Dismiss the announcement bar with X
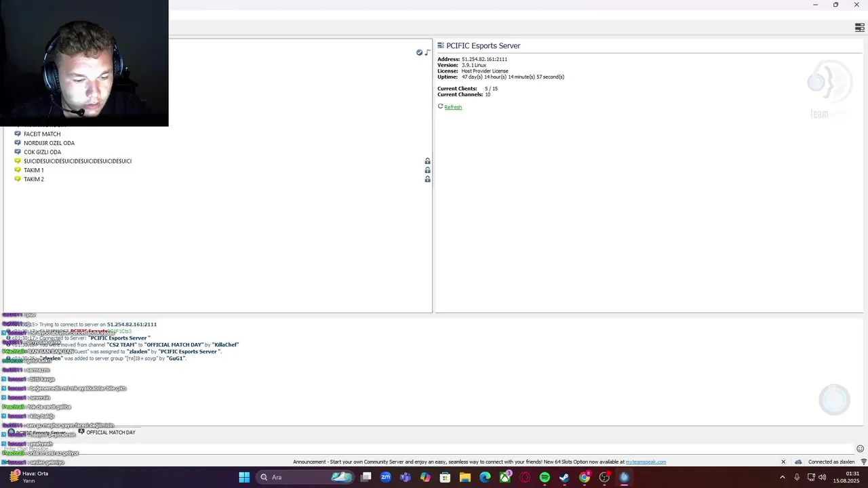The width and height of the screenshot is (868, 488). click(783, 462)
